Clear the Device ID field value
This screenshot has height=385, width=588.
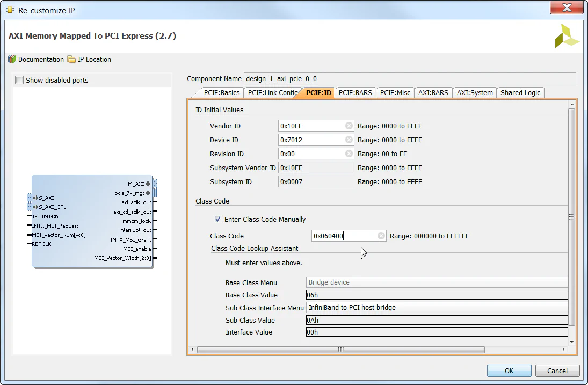pyautogui.click(x=350, y=140)
